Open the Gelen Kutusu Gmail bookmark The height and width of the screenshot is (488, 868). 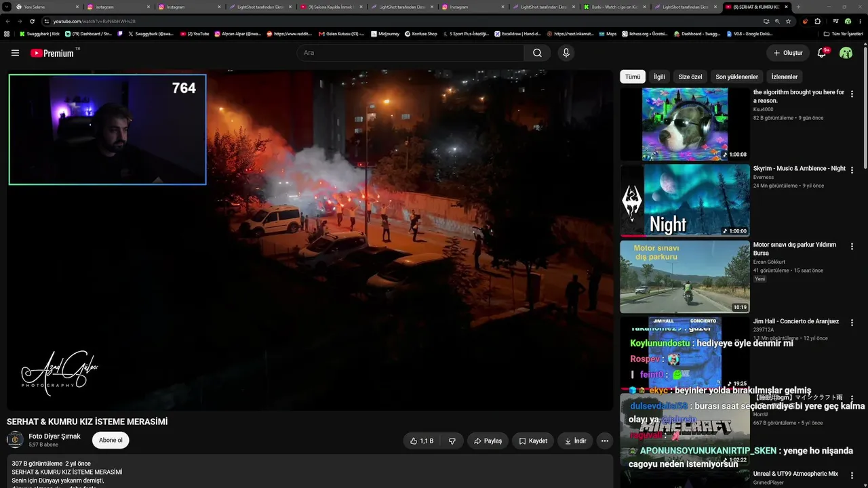(341, 33)
